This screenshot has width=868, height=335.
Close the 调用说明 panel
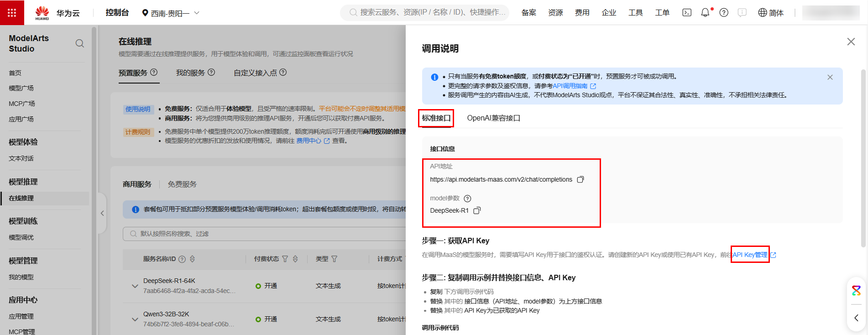[851, 42]
